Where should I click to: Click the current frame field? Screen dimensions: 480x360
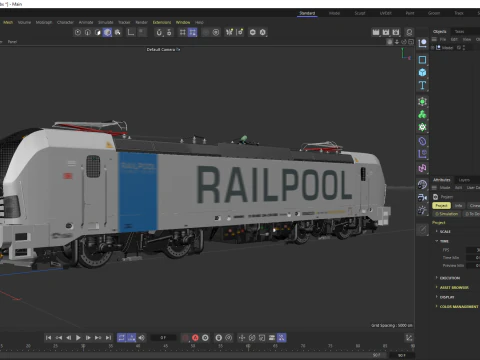(x=163, y=338)
